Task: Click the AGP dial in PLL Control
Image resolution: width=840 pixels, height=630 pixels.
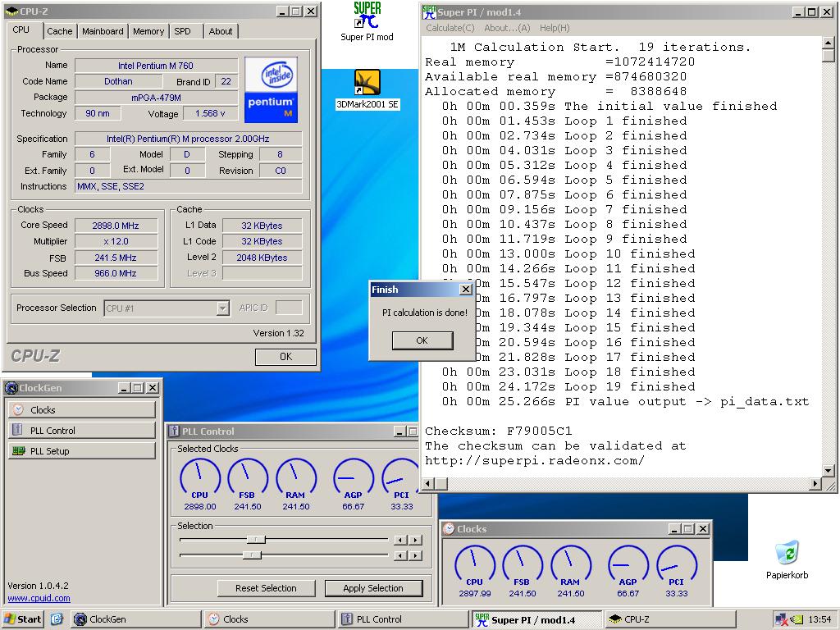Action: (353, 475)
